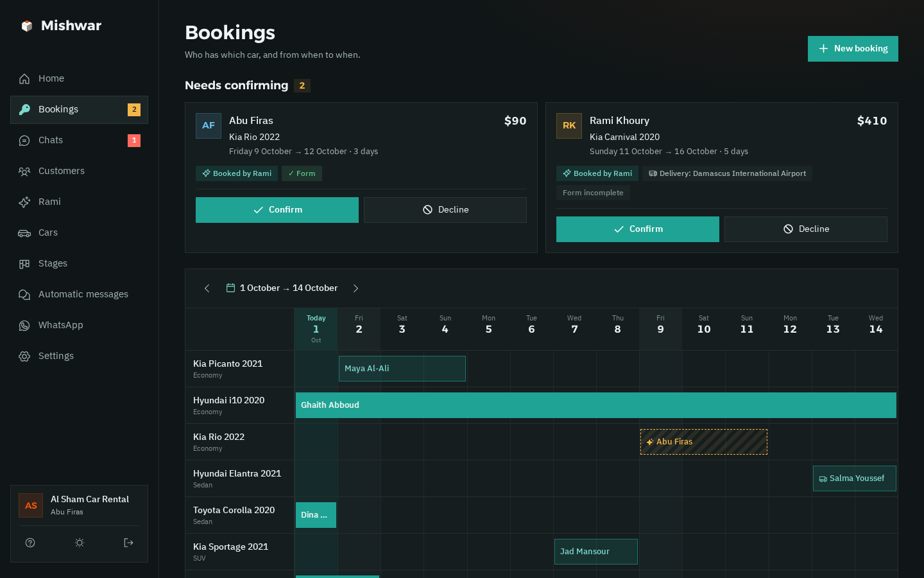
Task: Click the Form tag on Abu Firas card
Action: 302,173
